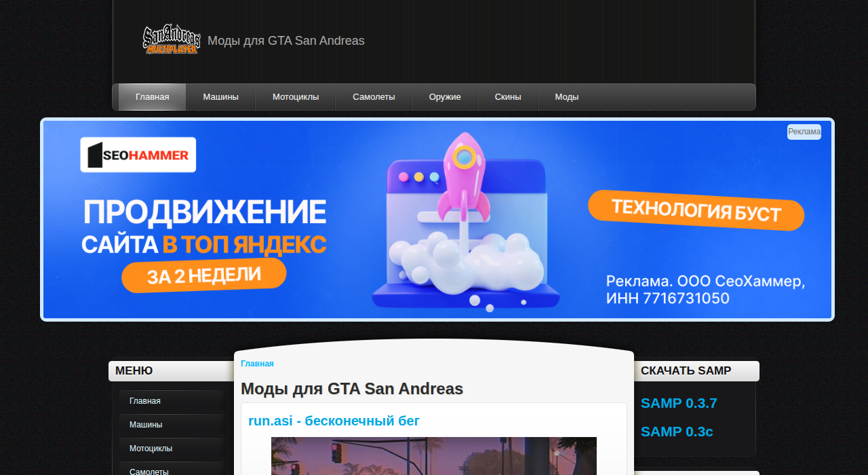Select Машины in the left МЕНЮ sidebar

(x=172, y=425)
